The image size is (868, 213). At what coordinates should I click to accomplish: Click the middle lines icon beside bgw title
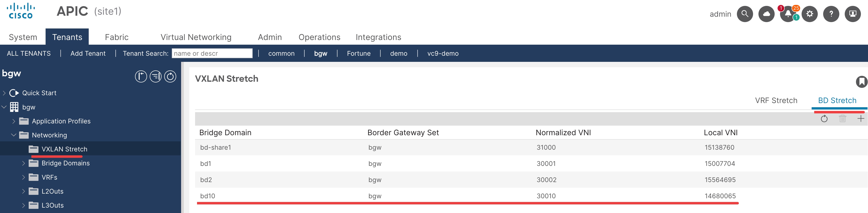155,77
